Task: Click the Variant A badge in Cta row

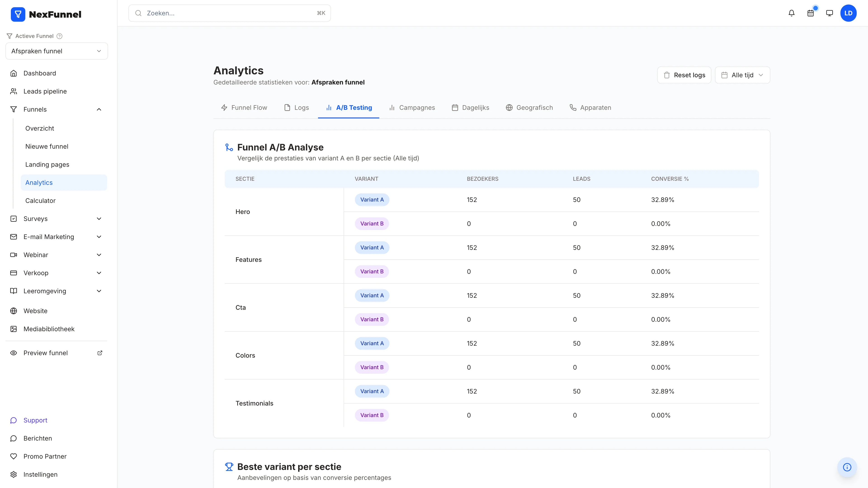Action: [372, 295]
